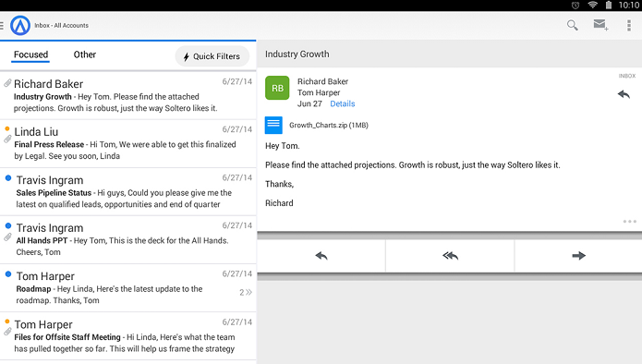The height and width of the screenshot is (364, 642).
Task: Compose a new mail with envelope icon
Action: [600, 25]
